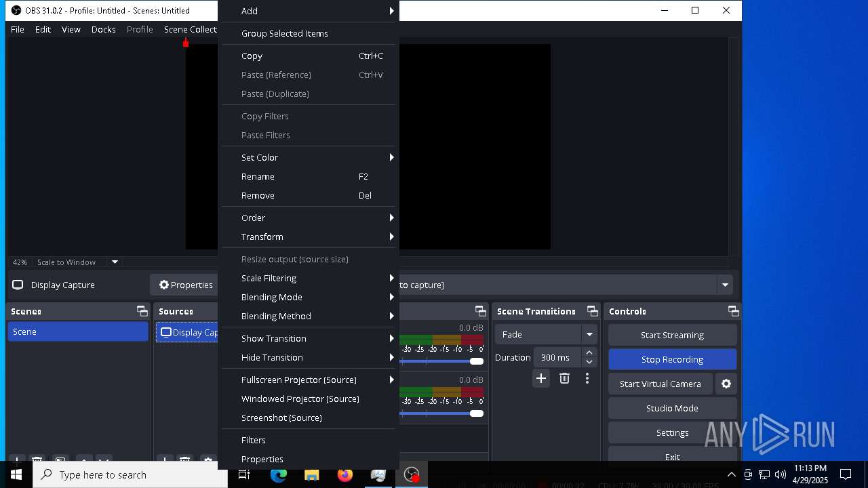This screenshot has width=868, height=488.
Task: Click Start Streaming
Action: [672, 335]
